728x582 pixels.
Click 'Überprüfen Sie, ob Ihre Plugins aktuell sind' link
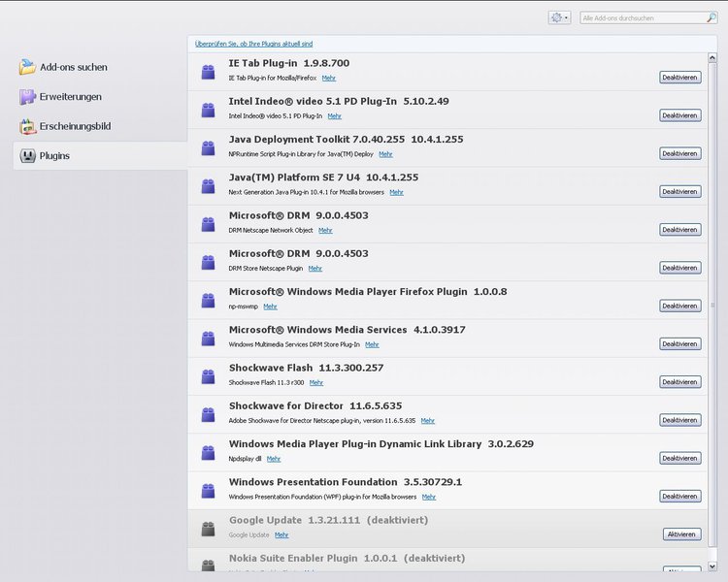pyautogui.click(x=253, y=44)
